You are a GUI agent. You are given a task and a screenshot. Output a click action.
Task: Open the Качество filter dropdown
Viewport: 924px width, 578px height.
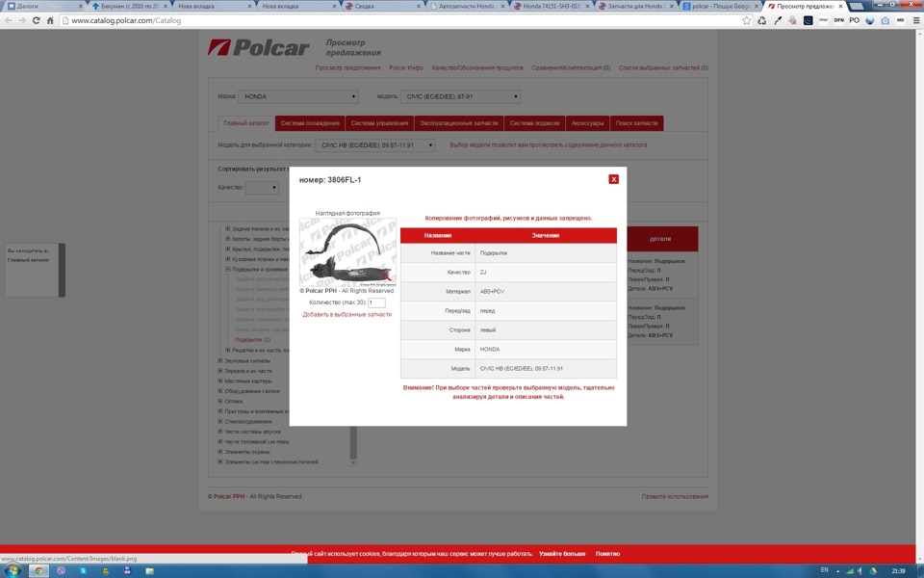click(262, 188)
